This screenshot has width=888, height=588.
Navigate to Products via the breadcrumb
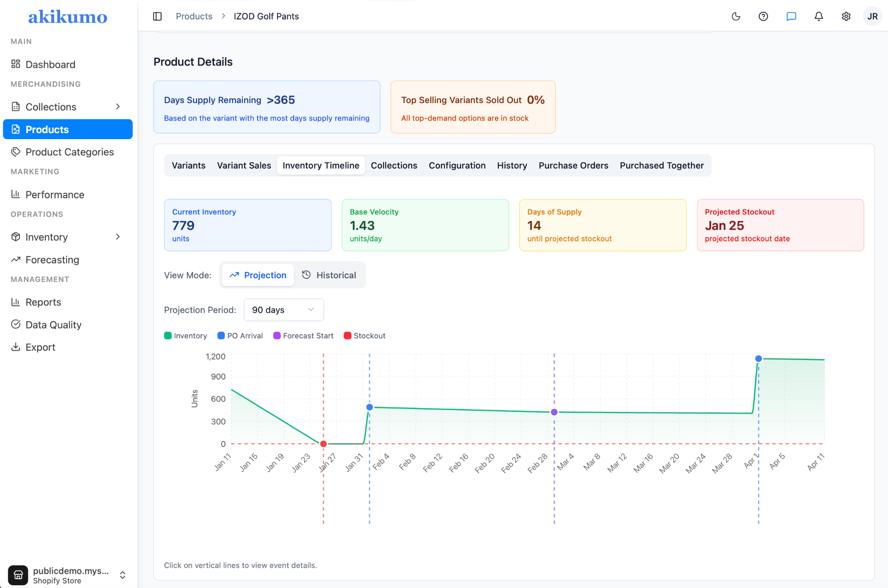(x=194, y=16)
